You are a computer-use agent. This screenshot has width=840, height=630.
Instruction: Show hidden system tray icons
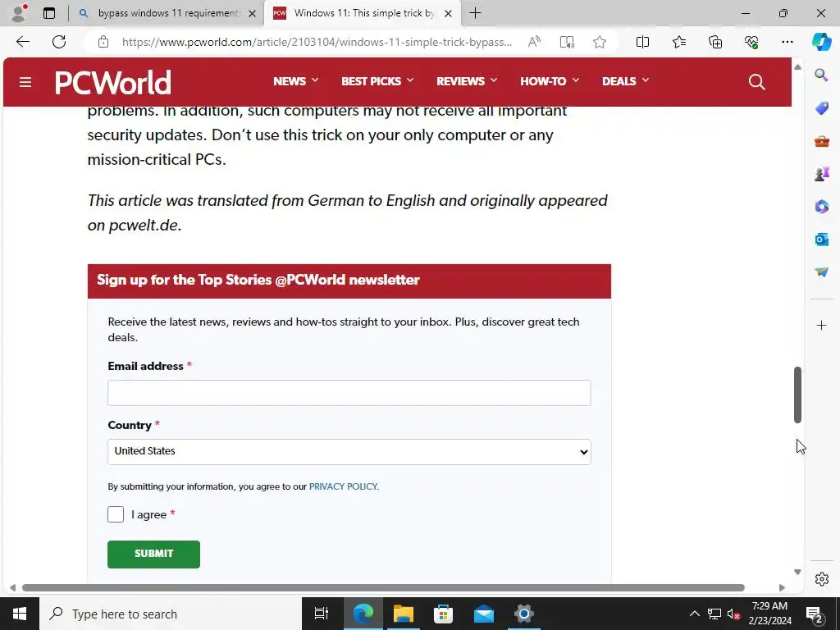pyautogui.click(x=694, y=614)
